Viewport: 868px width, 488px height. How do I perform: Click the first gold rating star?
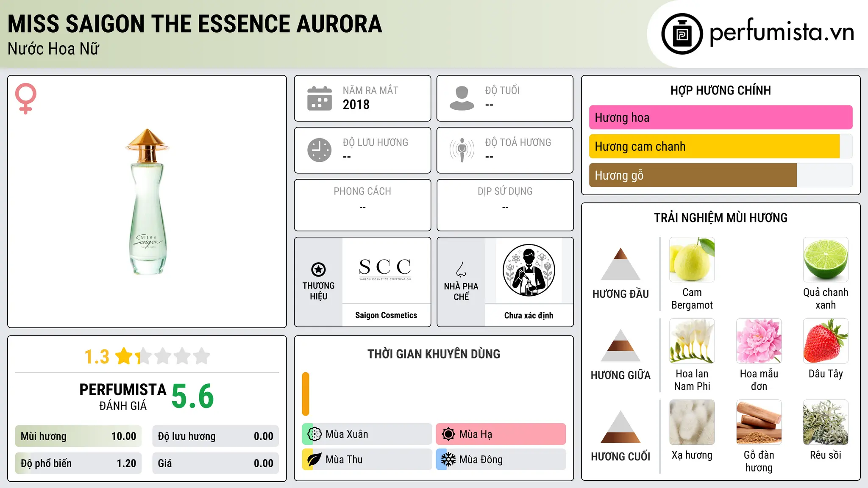tap(124, 356)
